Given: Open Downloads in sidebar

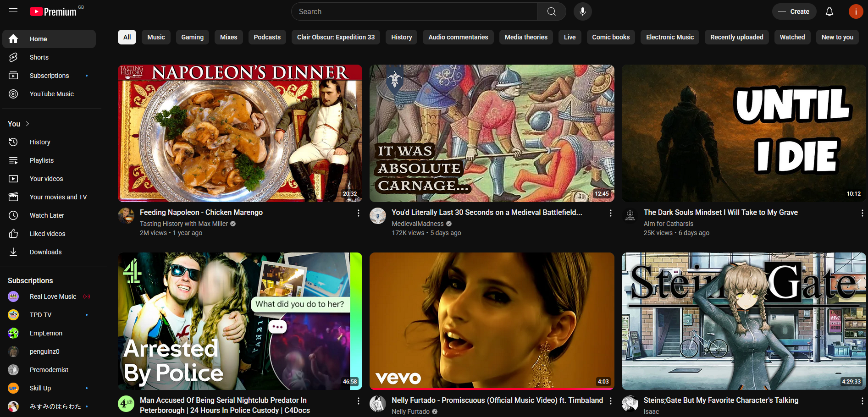Looking at the screenshot, I should coord(49,252).
